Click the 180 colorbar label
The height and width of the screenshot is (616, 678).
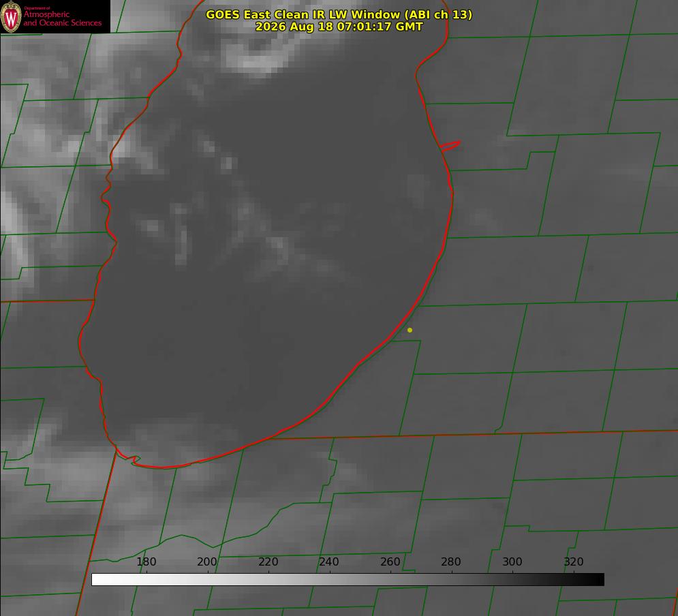pyautogui.click(x=146, y=561)
